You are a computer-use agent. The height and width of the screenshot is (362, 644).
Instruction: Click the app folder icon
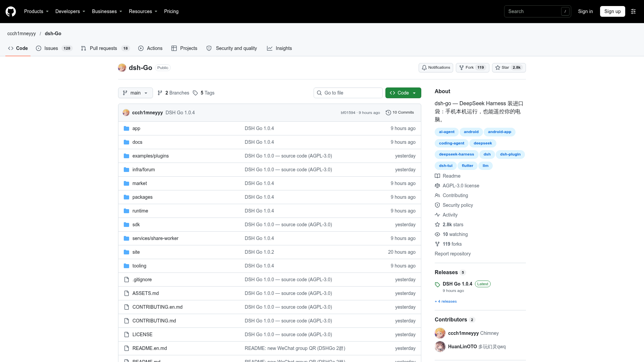pos(126,128)
